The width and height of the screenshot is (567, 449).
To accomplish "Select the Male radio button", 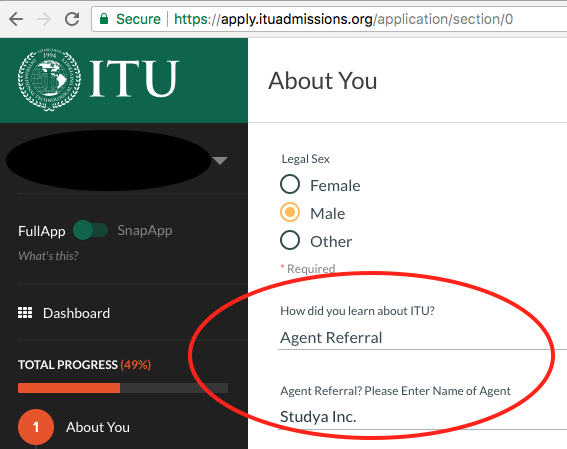I will point(290,212).
